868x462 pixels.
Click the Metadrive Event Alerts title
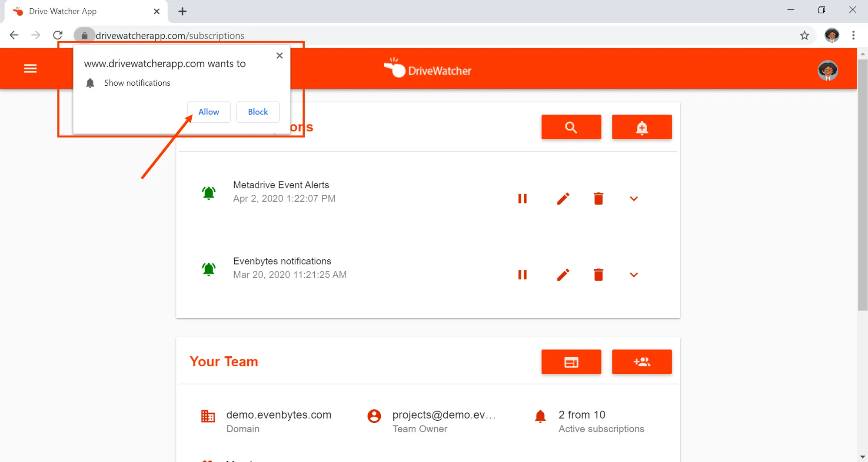[x=281, y=185]
